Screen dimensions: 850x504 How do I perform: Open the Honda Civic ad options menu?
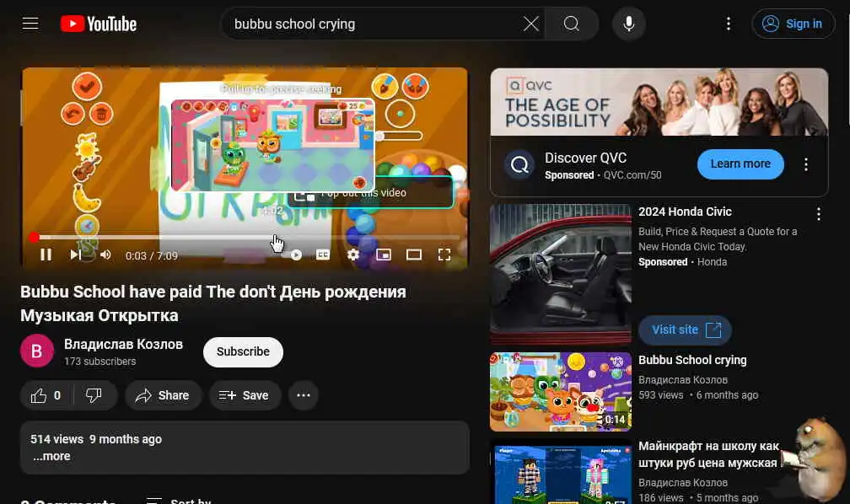819,214
